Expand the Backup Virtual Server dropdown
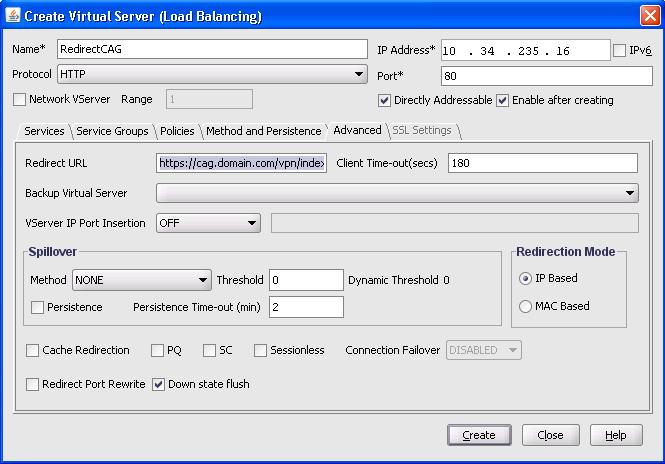 (630, 193)
